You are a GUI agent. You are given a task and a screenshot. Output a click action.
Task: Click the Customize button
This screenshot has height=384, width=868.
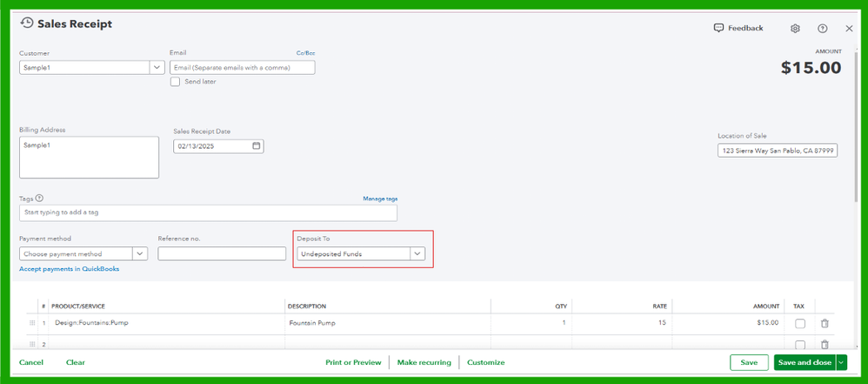(x=485, y=362)
